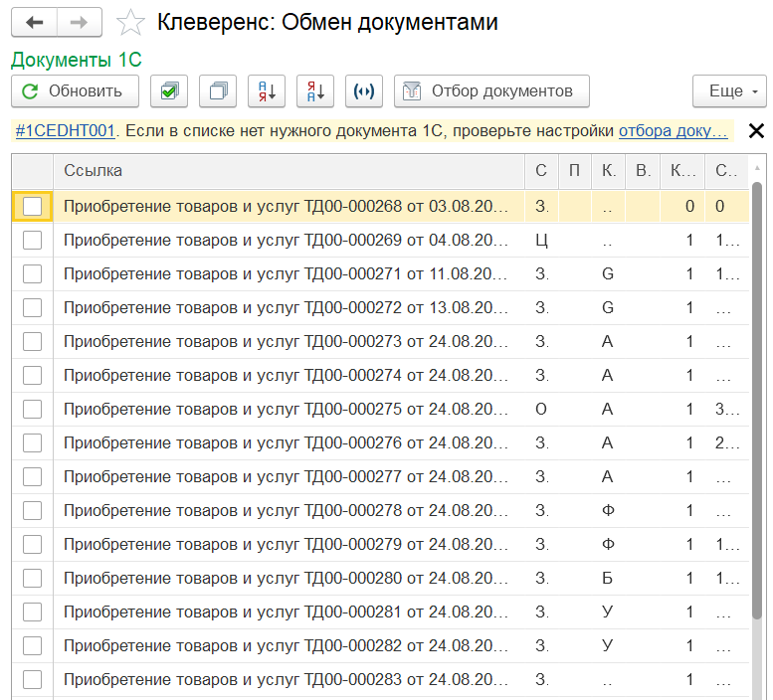Click the П column header

575,171
